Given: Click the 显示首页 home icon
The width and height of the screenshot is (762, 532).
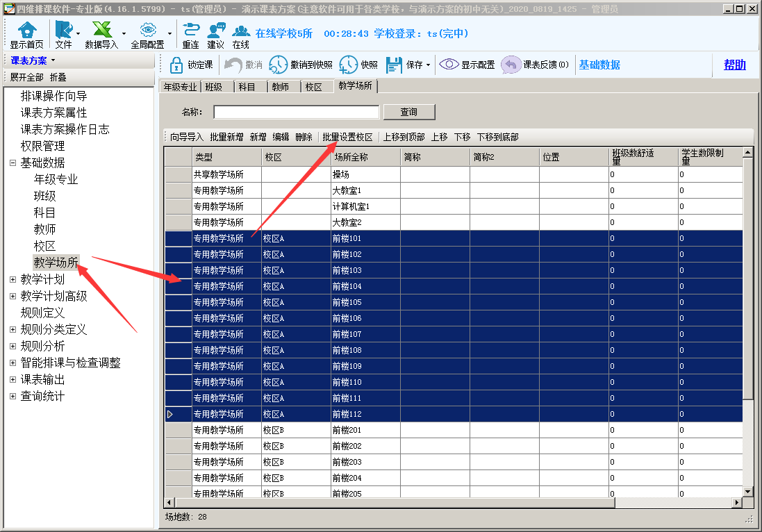Looking at the screenshot, I should click(x=26, y=31).
